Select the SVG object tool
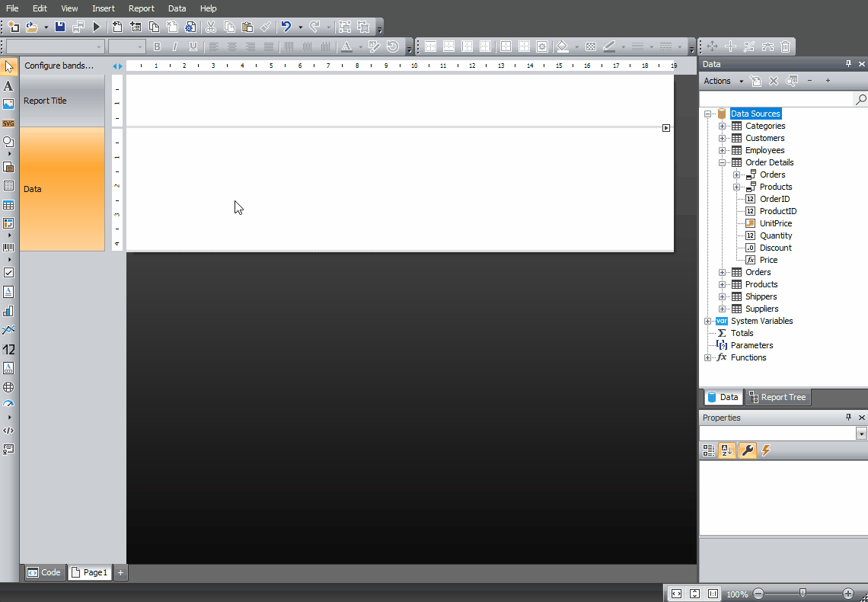Viewport: 868px width, 602px height. click(x=8, y=123)
